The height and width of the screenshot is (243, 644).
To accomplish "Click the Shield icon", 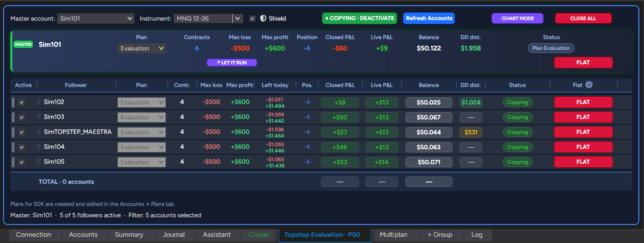I will pyautogui.click(x=263, y=19).
